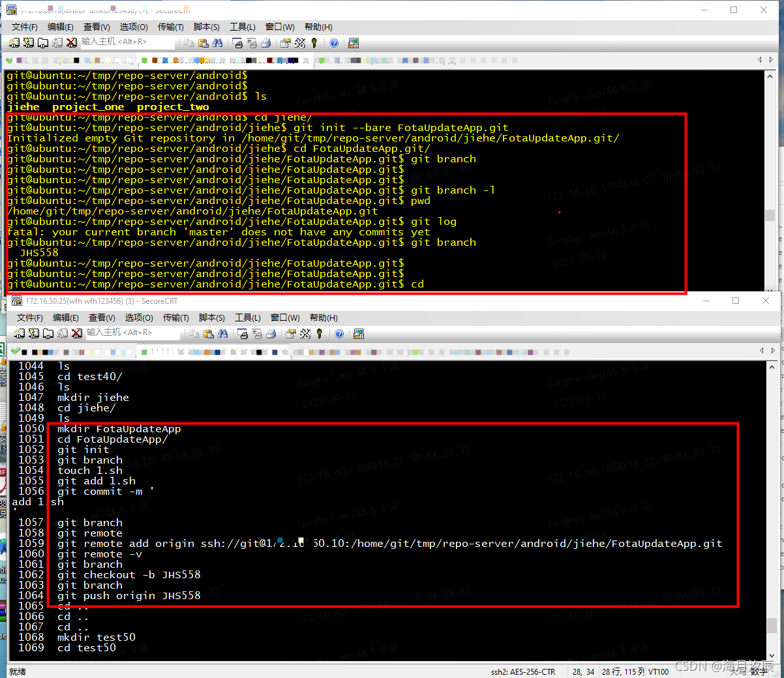This screenshot has height=678, width=784.
Task: Click the 'ssh2: AES-256-CTR' status bar entry
Action: pyautogui.click(x=523, y=671)
